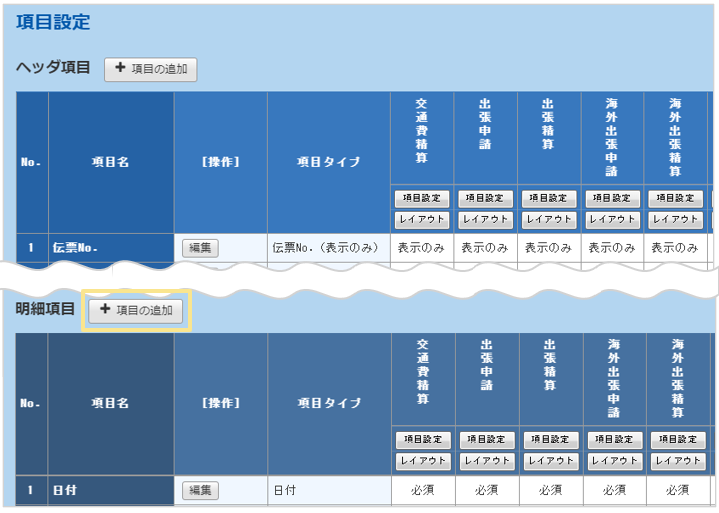Open header 項目設定 for 出張精算
The image size is (719, 513).
[x=549, y=198]
